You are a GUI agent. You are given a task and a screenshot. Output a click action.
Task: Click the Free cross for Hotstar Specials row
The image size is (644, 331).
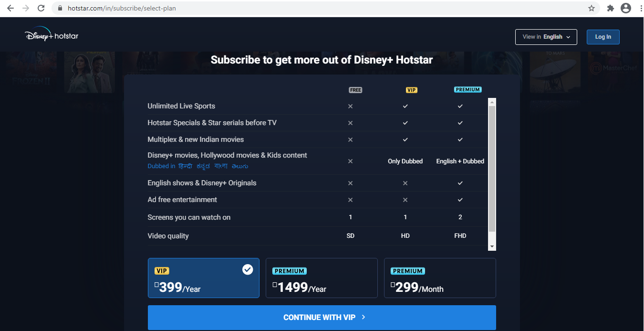click(351, 123)
